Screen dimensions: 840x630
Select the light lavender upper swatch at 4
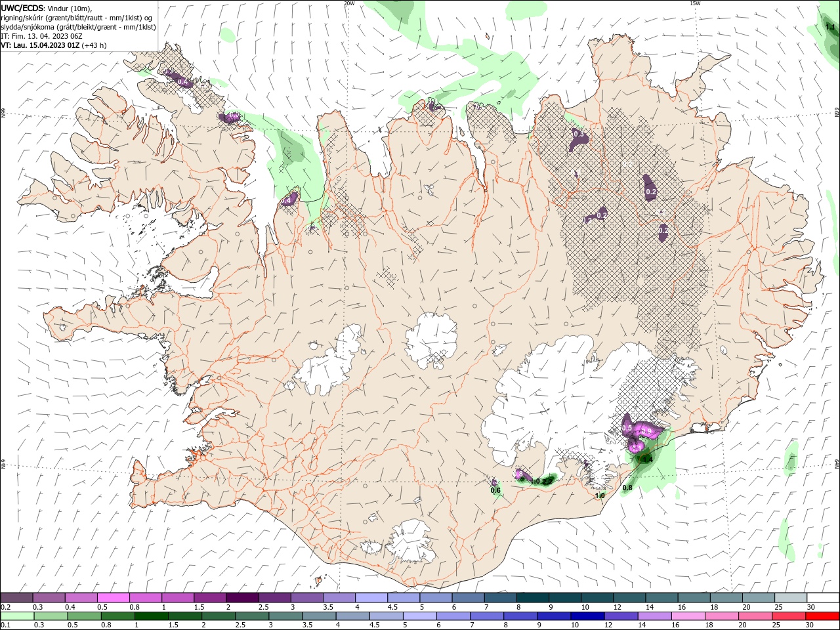(x=371, y=597)
